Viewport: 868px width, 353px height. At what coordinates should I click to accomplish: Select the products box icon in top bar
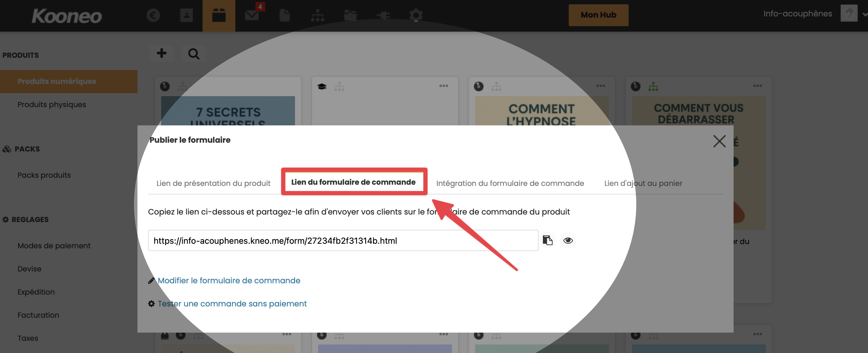219,15
